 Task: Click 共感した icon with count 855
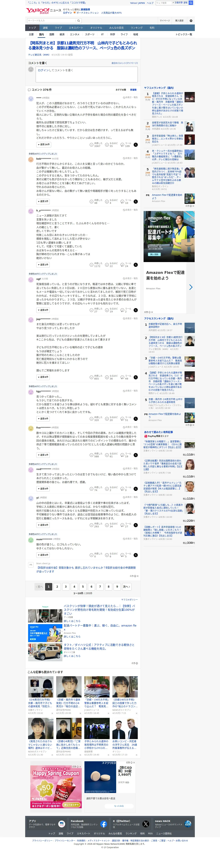pos(91,377)
